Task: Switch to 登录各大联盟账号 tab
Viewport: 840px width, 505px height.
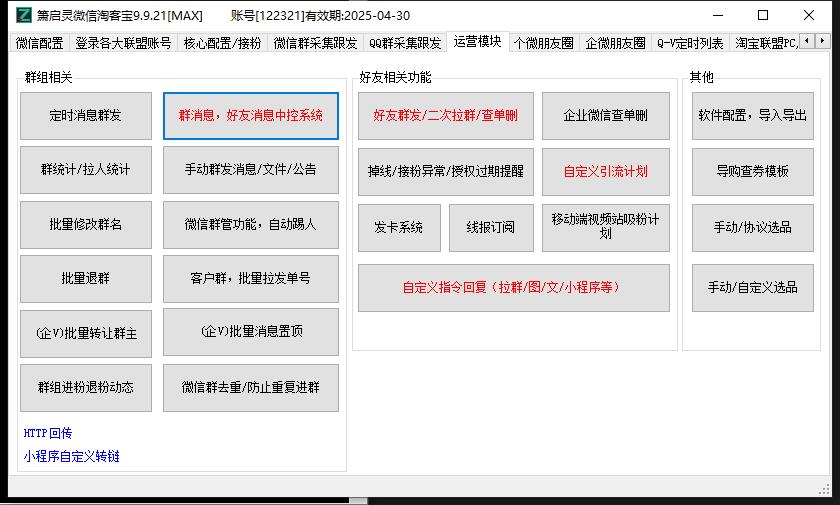Action: tap(123, 43)
